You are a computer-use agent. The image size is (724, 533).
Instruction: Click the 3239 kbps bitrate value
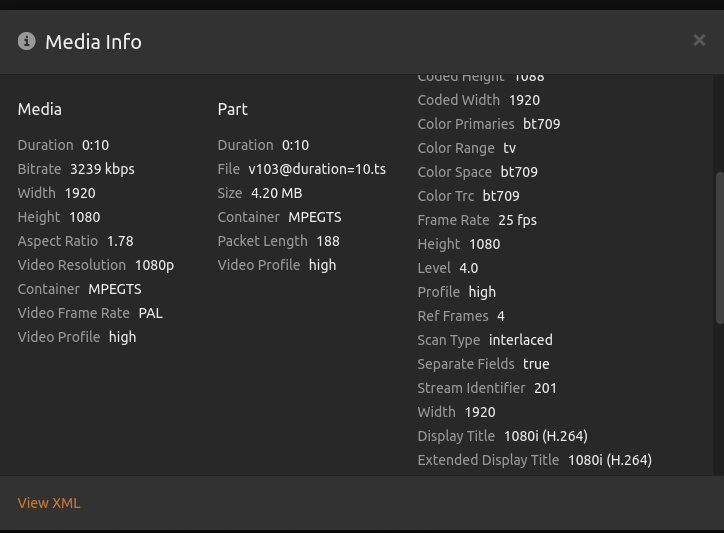(102, 169)
